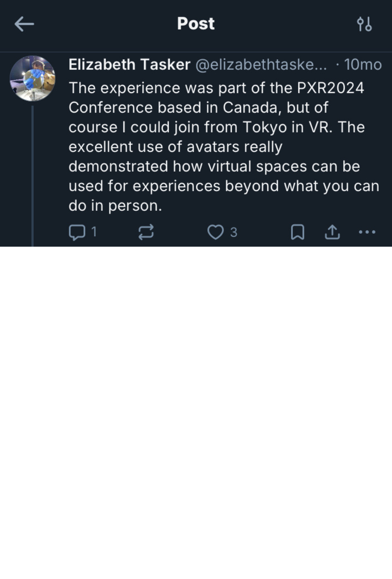Open the three-dot more options menu

(367, 232)
